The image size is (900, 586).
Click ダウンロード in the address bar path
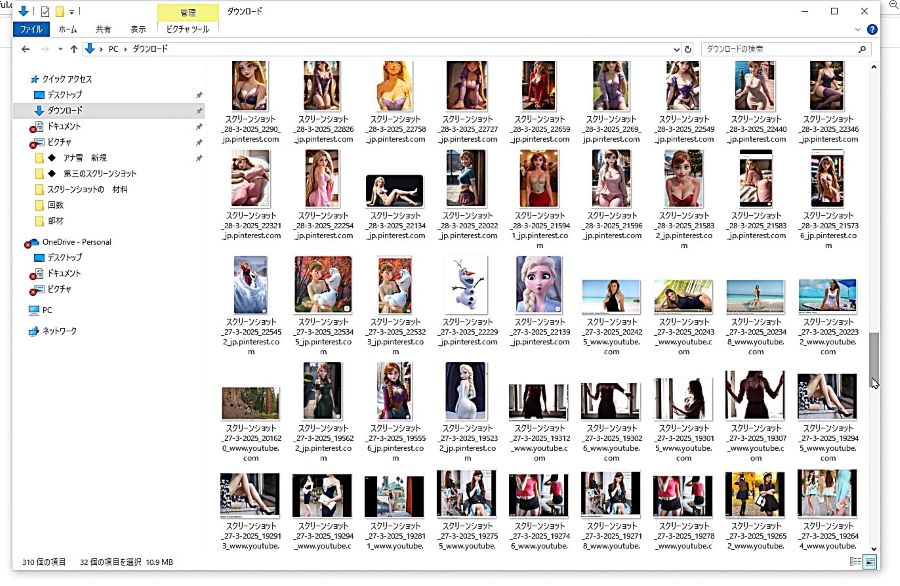tap(150, 49)
